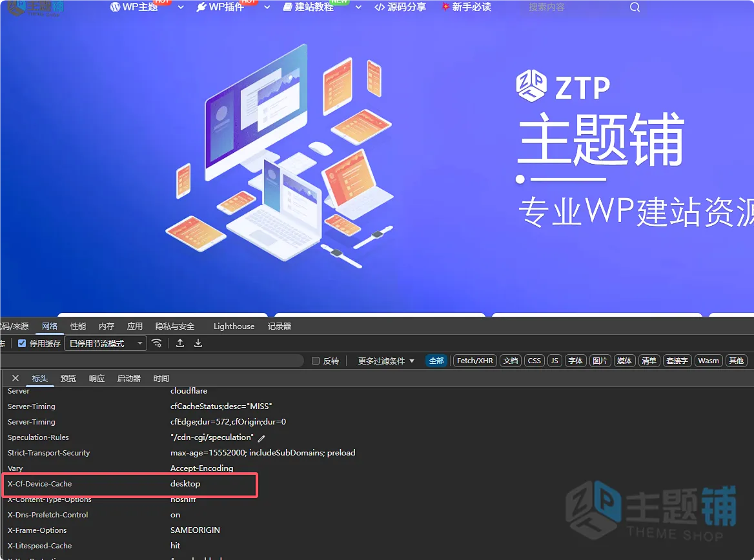Filter requests by Wasm

708,361
